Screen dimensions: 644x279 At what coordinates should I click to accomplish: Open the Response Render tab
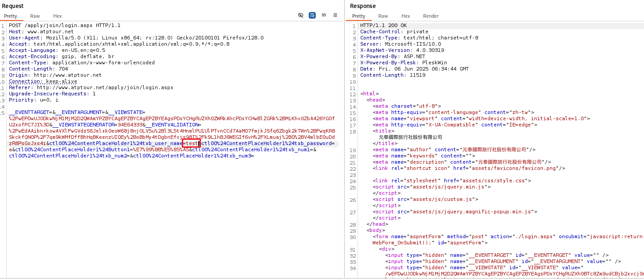coord(431,16)
